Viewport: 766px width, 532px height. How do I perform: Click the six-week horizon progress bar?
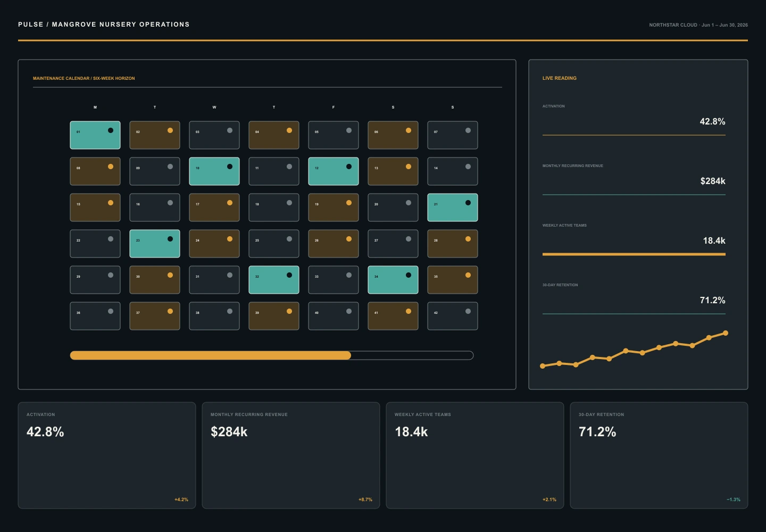[x=272, y=355]
